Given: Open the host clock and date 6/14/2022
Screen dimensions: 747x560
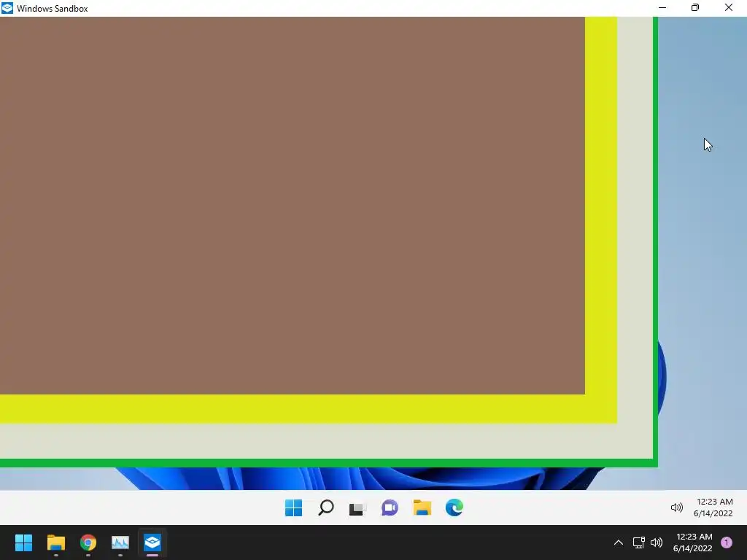Looking at the screenshot, I should pos(693,542).
